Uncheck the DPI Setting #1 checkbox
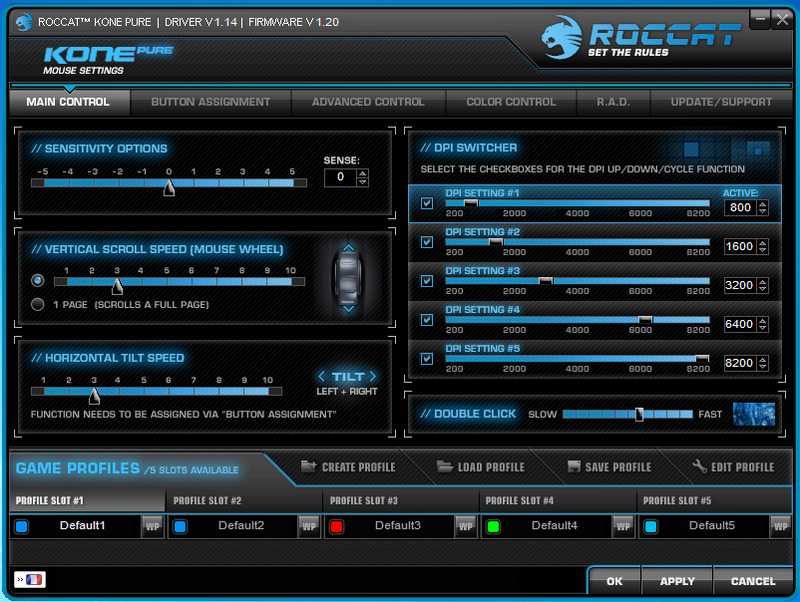The height and width of the screenshot is (602, 800). pos(427,203)
